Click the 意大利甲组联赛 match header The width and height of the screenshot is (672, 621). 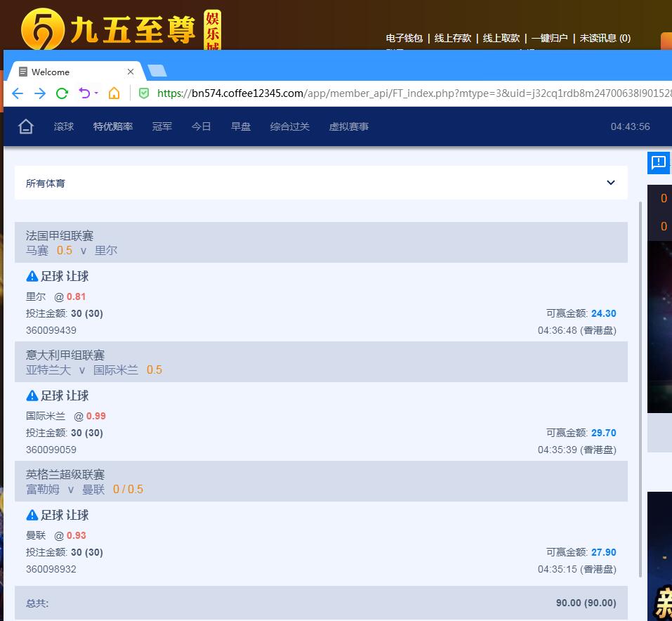point(321,362)
